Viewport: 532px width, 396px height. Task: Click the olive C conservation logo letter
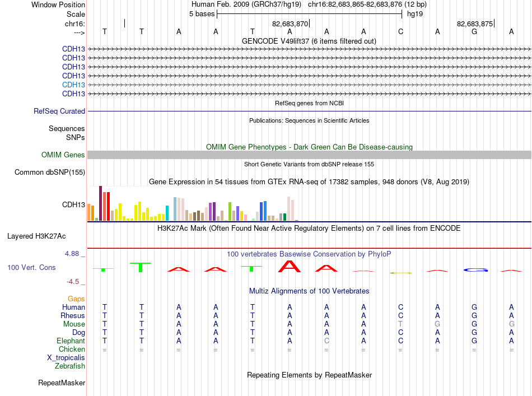(x=401, y=273)
